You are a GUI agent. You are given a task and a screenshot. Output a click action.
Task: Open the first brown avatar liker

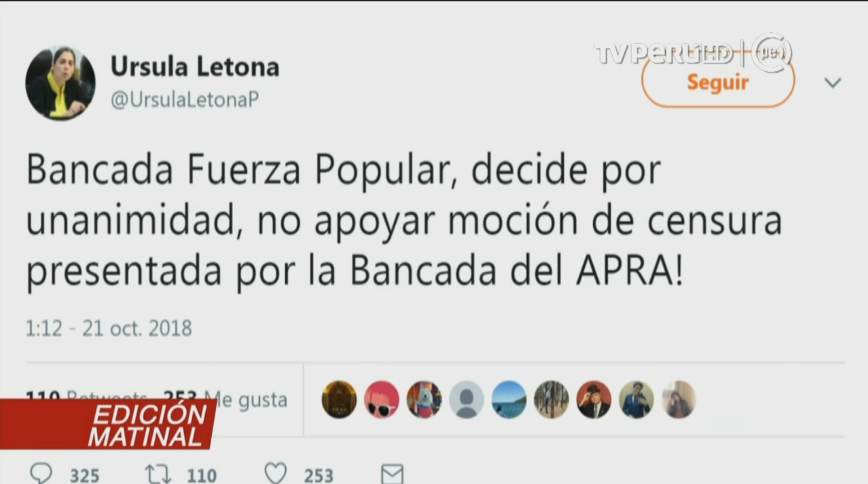click(339, 400)
